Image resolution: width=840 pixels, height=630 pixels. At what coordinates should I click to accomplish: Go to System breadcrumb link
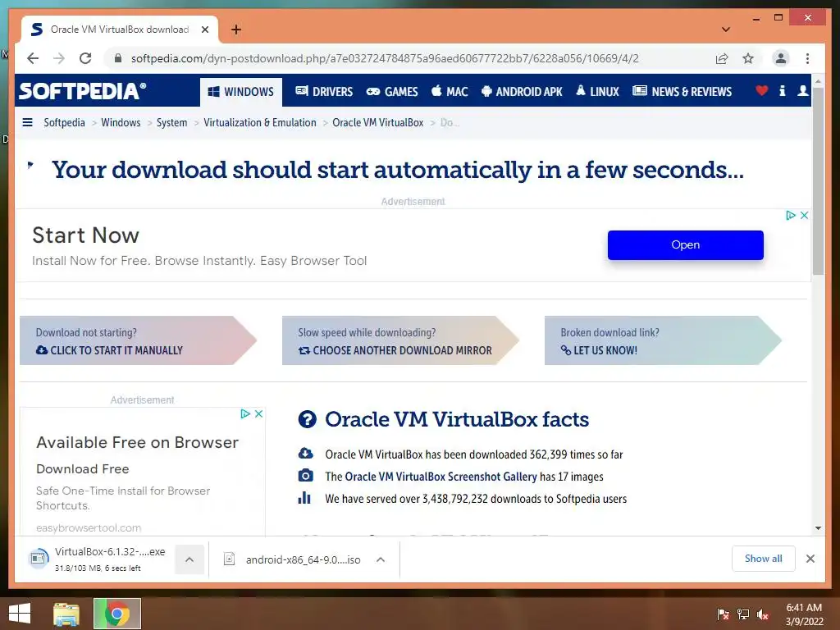pyautogui.click(x=172, y=123)
